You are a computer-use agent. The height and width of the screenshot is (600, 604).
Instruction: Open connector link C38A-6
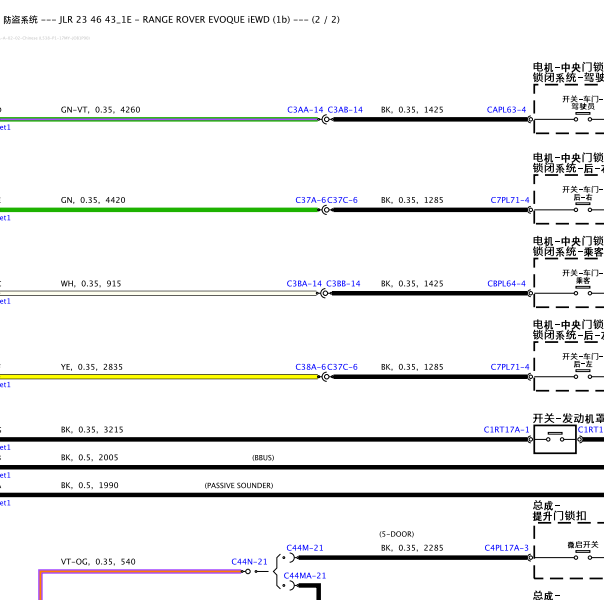point(310,367)
